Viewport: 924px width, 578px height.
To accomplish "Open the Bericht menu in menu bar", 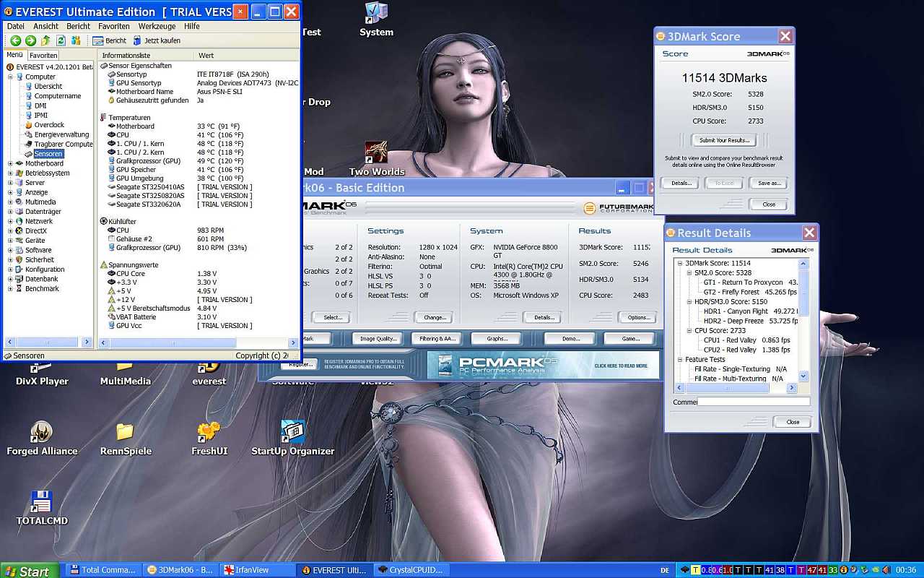I will pos(78,26).
